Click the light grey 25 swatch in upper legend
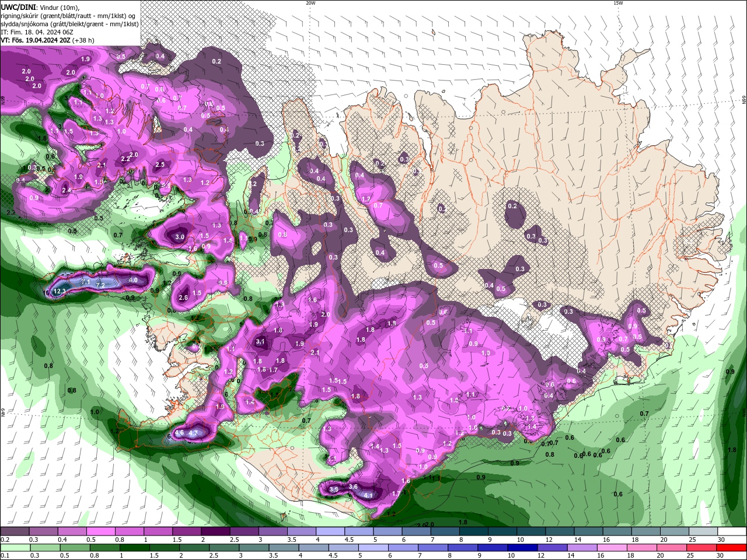This screenshot has height=560, width=747. (704, 531)
